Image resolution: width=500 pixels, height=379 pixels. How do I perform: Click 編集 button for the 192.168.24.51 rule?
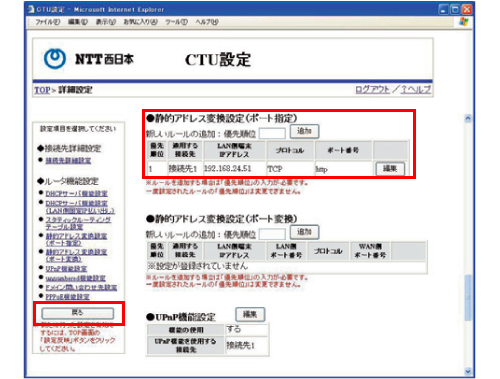[x=390, y=169]
